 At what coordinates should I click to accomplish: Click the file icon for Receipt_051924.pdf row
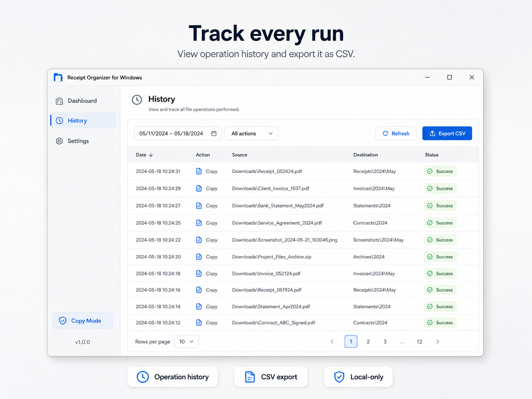[199, 290]
